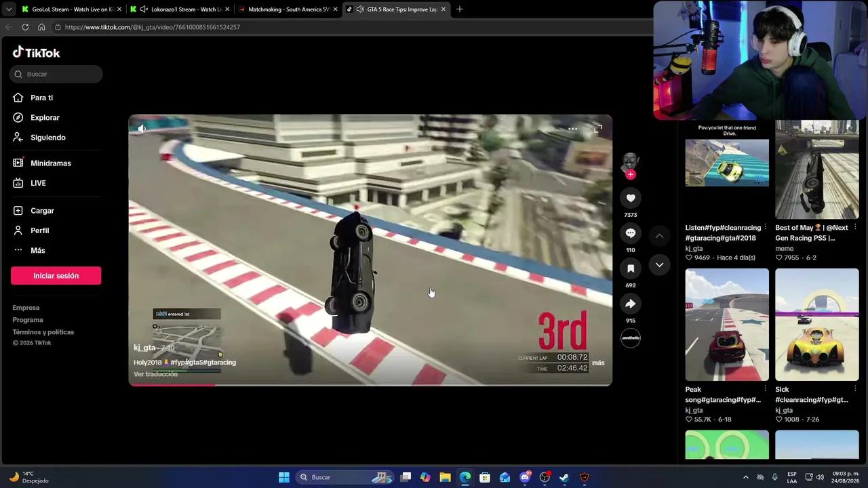Image resolution: width=868 pixels, height=488 pixels.
Task: Like the video with the heart icon
Action: click(x=631, y=198)
